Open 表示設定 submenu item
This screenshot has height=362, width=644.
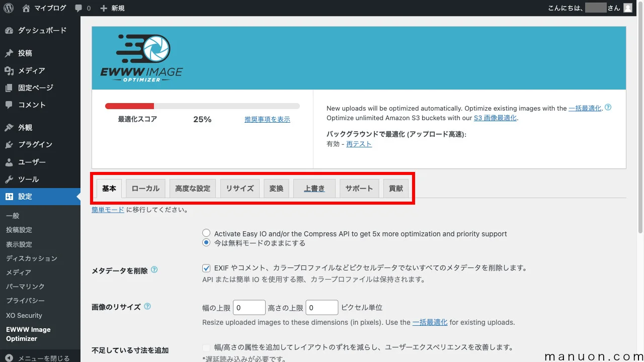pos(40,244)
